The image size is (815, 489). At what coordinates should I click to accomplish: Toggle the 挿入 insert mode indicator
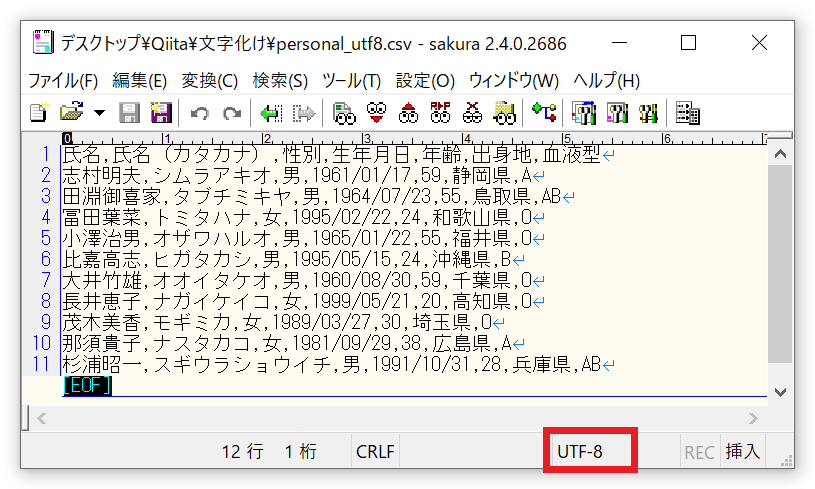743,451
